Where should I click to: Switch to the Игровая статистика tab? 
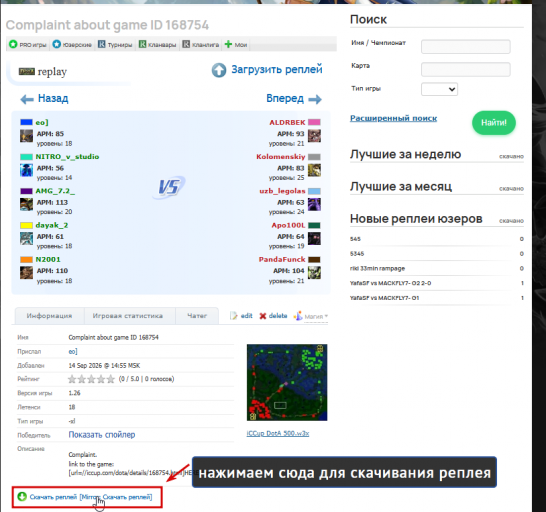point(128,316)
